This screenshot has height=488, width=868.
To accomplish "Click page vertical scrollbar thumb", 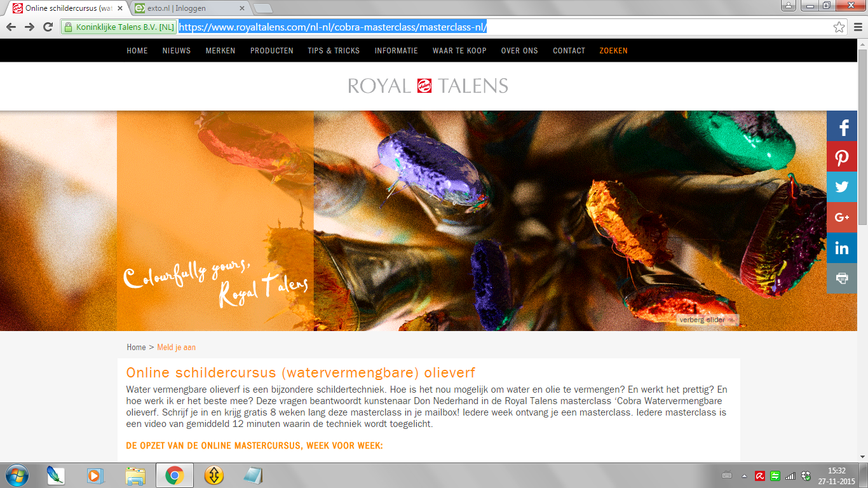I will pyautogui.click(x=862, y=137).
